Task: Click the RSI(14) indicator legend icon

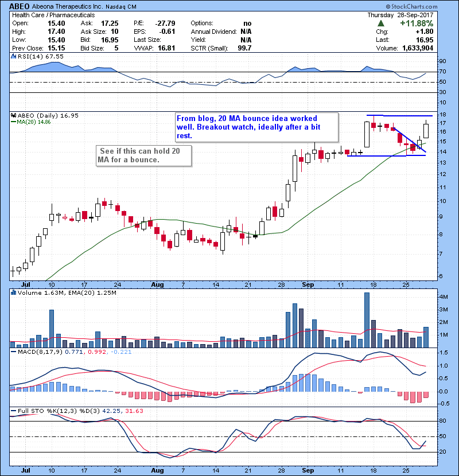Action: click(x=13, y=56)
